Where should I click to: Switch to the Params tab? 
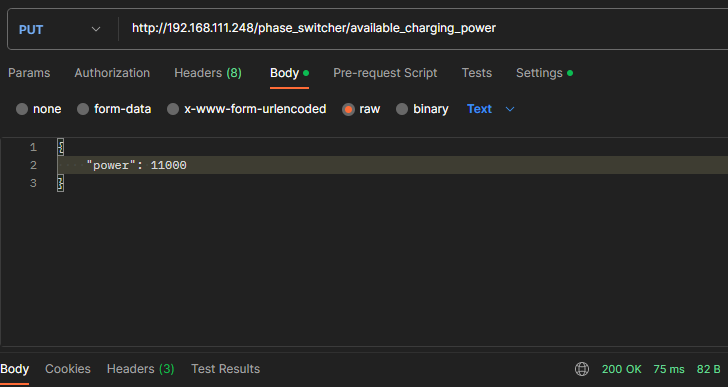[x=29, y=73]
